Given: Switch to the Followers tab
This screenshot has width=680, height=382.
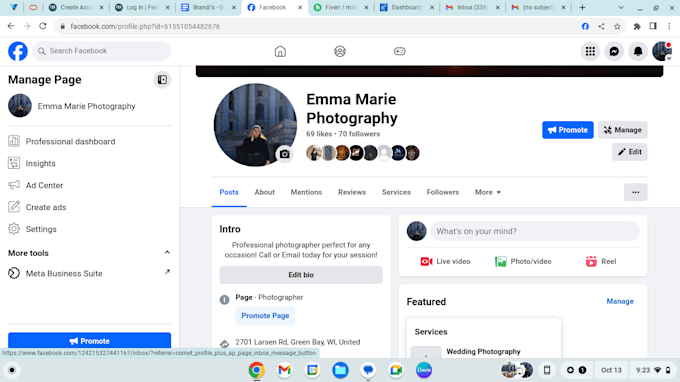Looking at the screenshot, I should pos(442,192).
